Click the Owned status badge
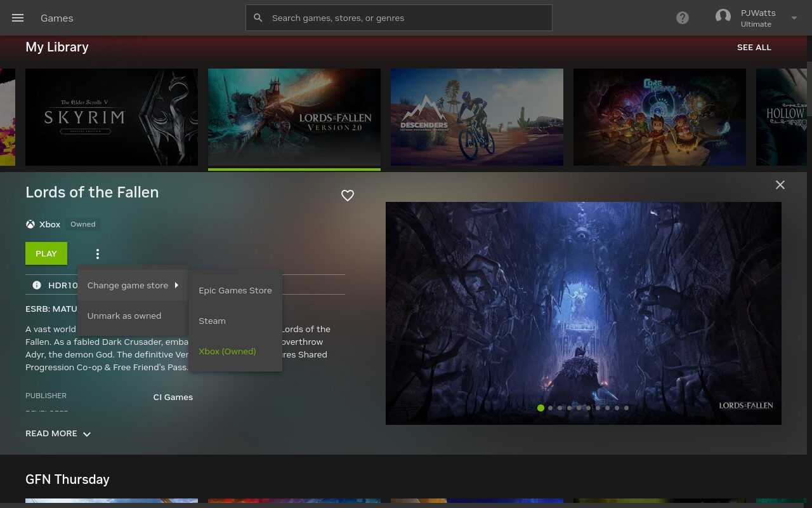The image size is (812, 508). point(83,224)
